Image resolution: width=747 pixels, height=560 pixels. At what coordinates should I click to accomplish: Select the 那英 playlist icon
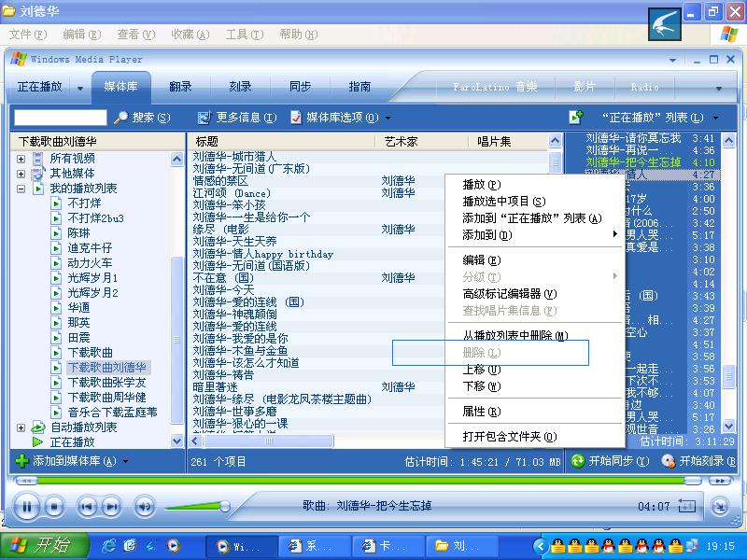(x=56, y=323)
